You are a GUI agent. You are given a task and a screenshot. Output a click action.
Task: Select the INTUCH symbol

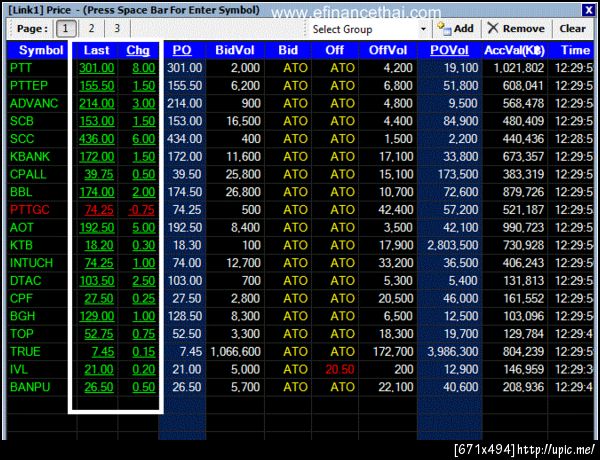(31, 263)
